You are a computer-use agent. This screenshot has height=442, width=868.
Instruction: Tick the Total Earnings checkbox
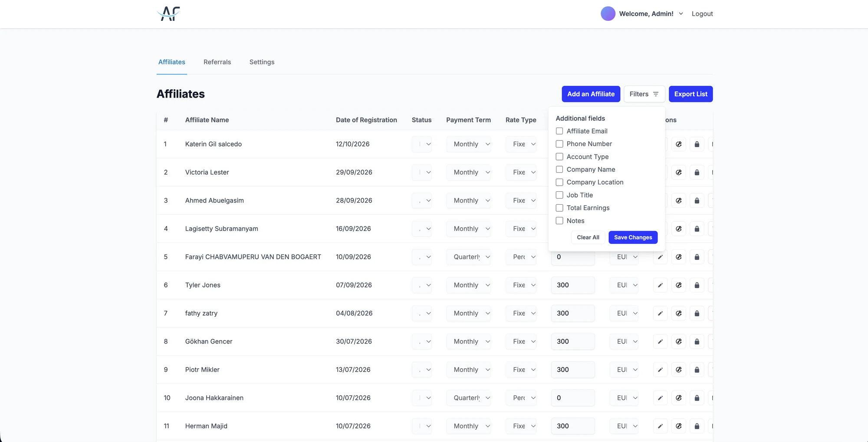click(559, 208)
